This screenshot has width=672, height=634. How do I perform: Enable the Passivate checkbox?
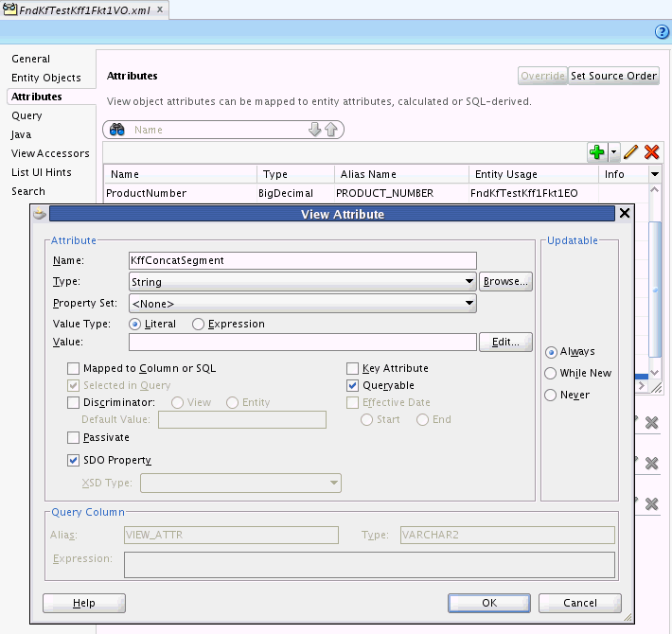click(73, 437)
